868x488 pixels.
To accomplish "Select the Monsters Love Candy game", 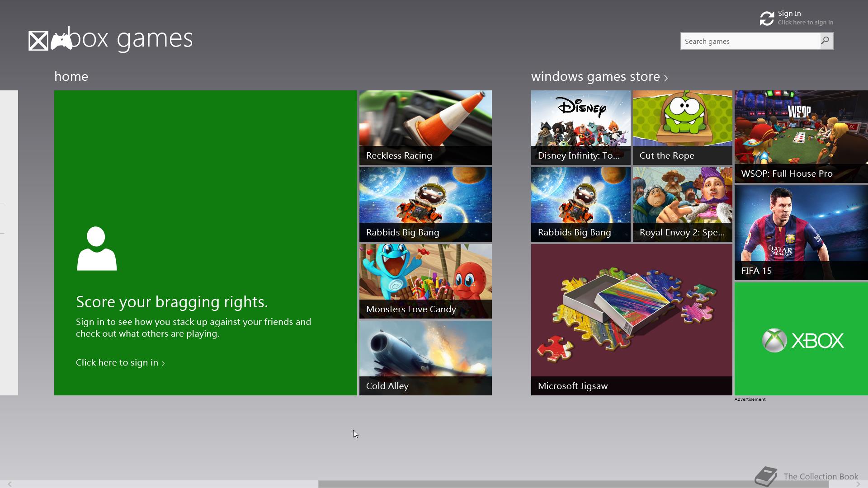I will [x=425, y=281].
